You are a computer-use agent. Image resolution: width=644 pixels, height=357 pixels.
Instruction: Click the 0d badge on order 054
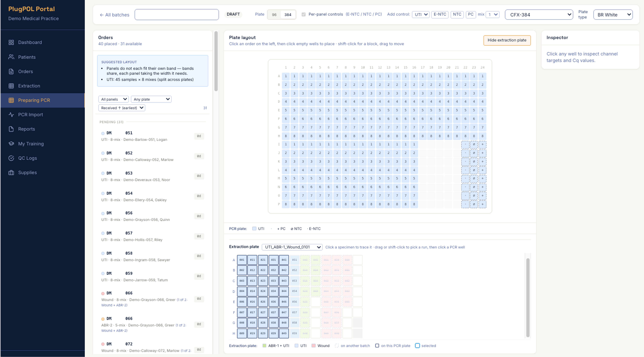tap(199, 196)
